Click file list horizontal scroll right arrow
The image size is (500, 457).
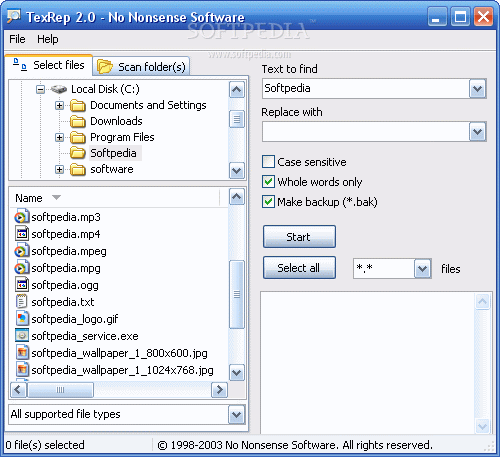(219, 390)
